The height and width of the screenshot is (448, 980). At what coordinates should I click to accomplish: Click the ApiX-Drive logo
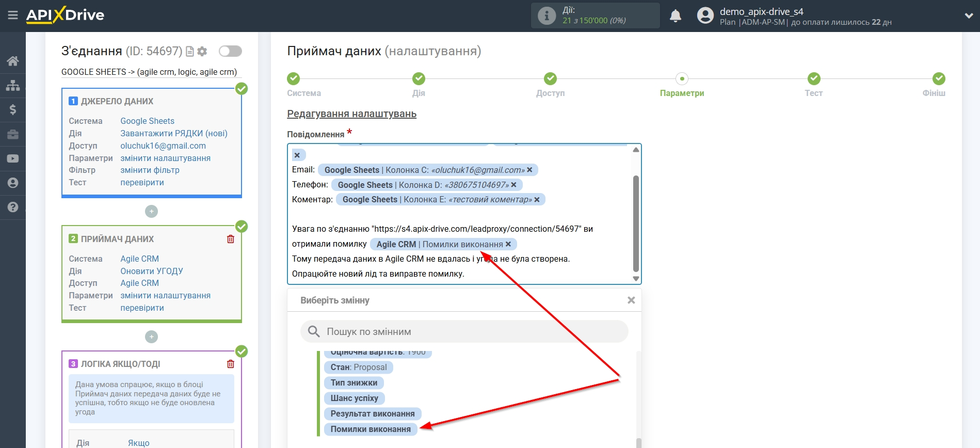65,15
